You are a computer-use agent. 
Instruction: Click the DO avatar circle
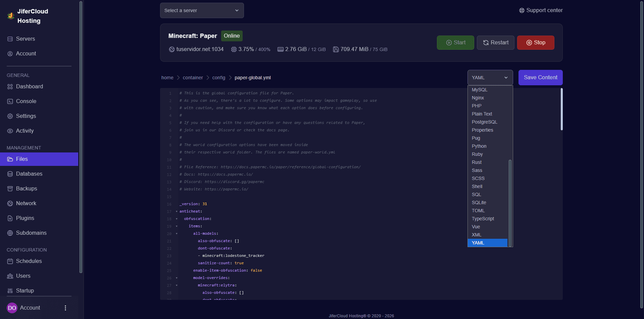[x=12, y=308]
